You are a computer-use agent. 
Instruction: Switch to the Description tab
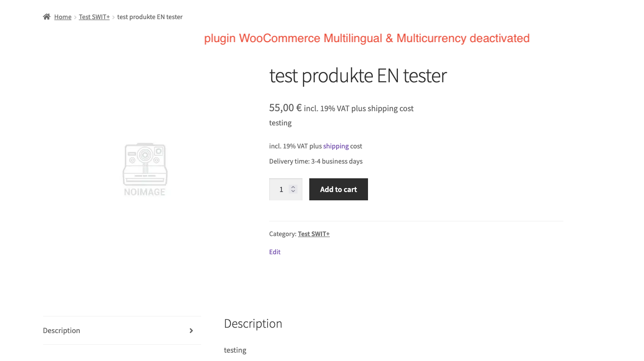point(122,331)
